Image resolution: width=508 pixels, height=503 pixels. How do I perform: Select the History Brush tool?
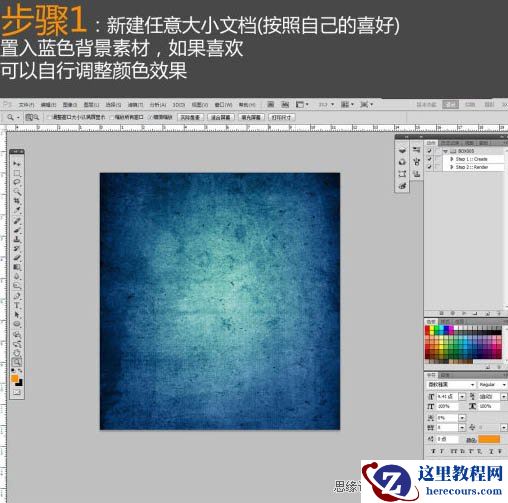coord(17,249)
